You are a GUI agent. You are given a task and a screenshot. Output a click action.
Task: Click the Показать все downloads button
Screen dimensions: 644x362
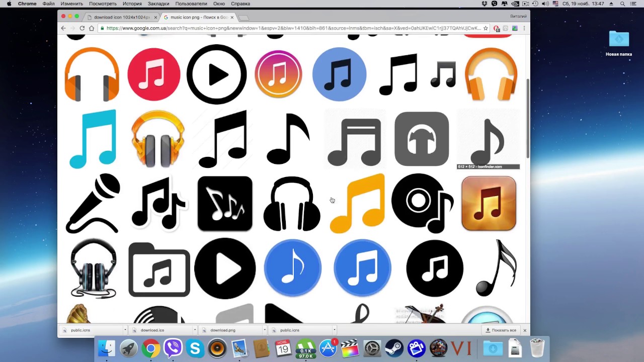501,330
